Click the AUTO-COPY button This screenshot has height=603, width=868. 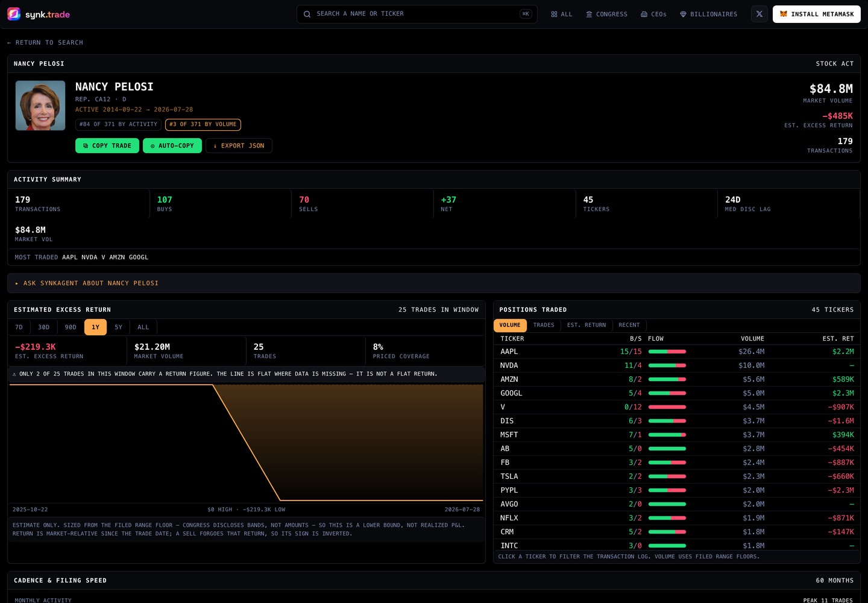coord(172,146)
